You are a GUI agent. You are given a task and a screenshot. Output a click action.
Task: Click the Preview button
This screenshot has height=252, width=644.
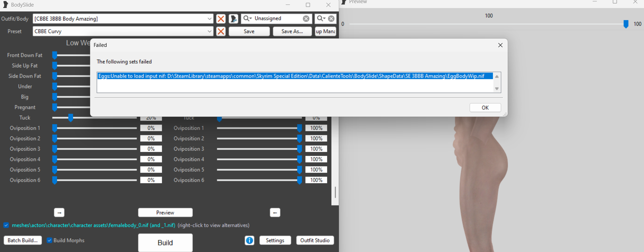click(165, 212)
